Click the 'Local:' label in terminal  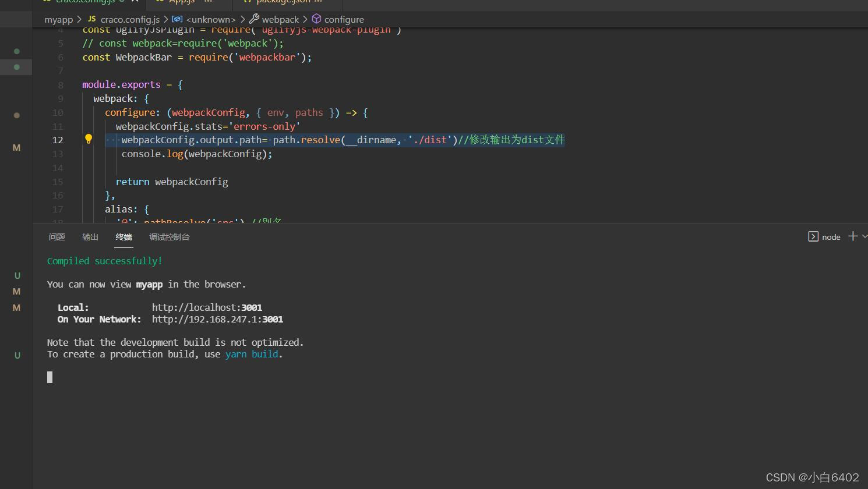click(x=73, y=307)
